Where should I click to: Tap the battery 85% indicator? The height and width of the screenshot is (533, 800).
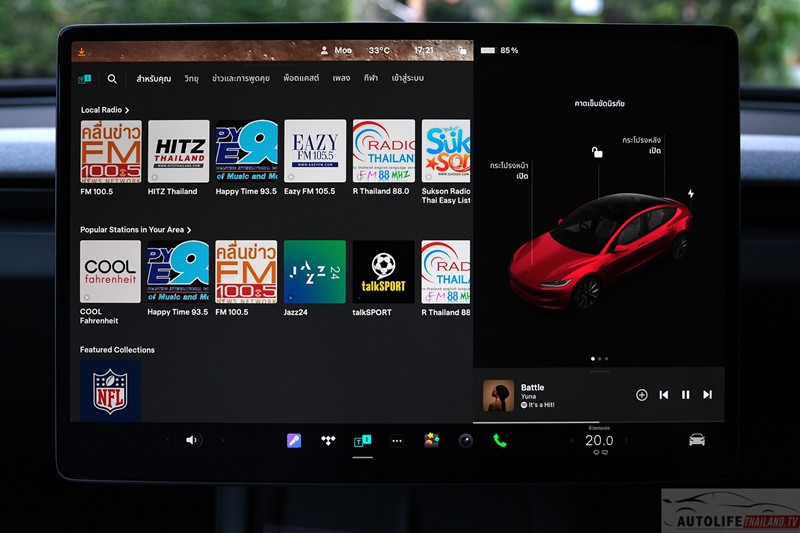tap(499, 50)
